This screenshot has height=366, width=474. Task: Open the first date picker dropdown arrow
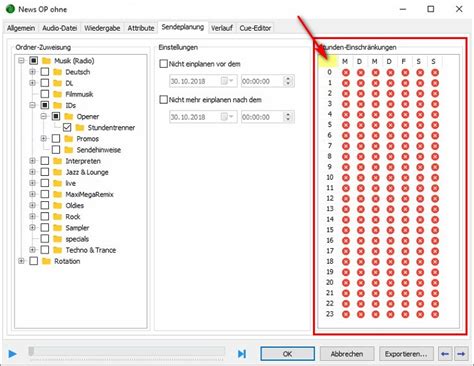click(x=231, y=81)
